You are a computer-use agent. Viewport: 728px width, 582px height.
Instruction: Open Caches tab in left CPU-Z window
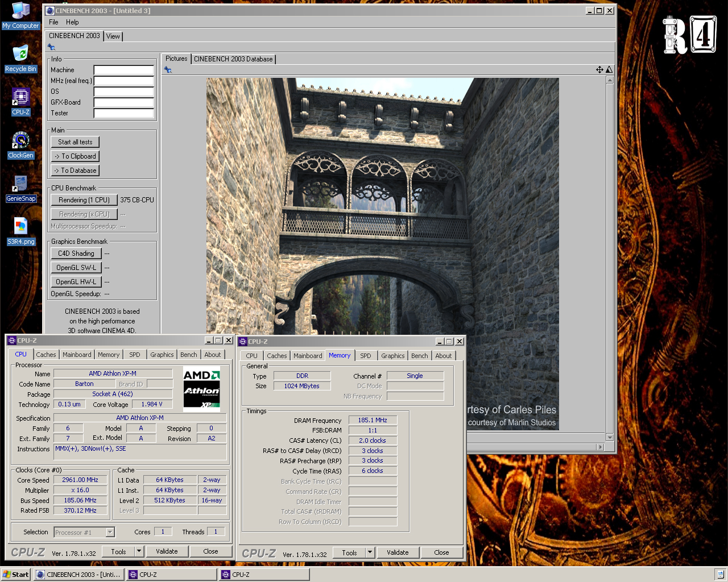click(x=46, y=355)
